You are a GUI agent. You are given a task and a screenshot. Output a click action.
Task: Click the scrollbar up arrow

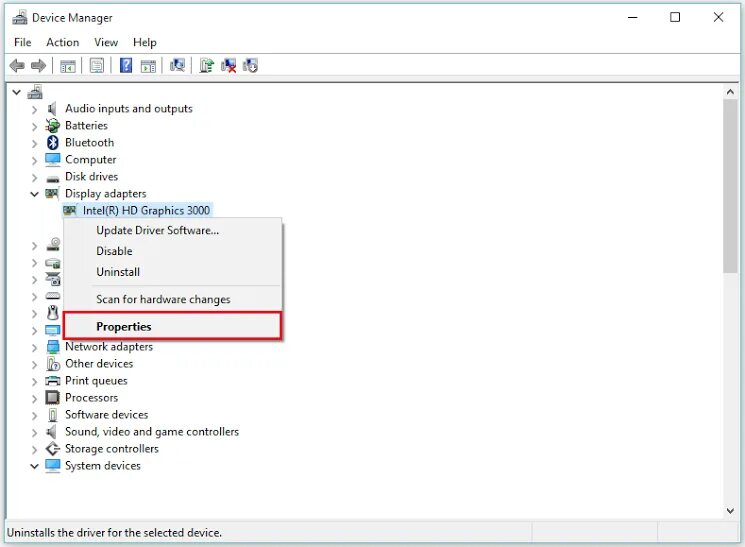click(730, 92)
